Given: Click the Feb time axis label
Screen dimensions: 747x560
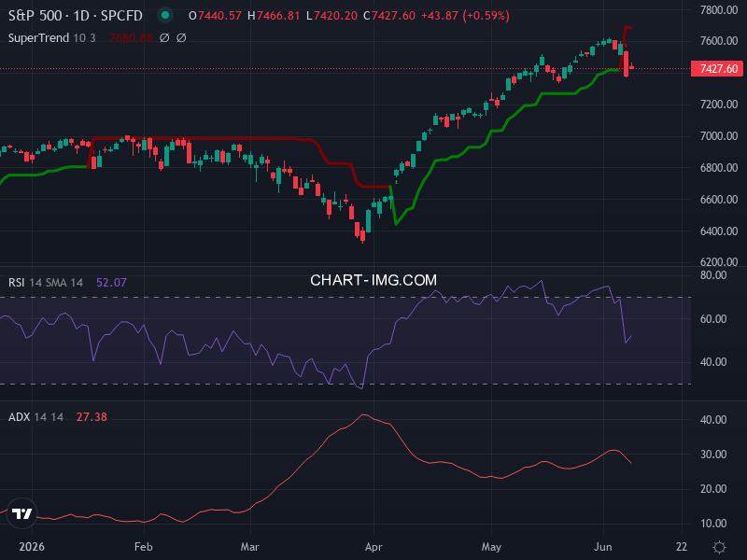Looking at the screenshot, I should [144, 547].
